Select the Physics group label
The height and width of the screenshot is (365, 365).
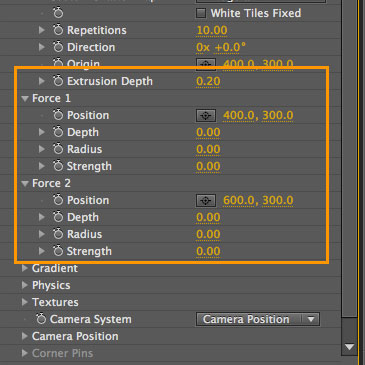point(51,285)
